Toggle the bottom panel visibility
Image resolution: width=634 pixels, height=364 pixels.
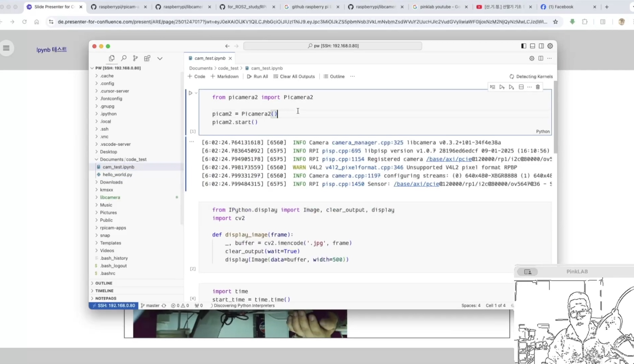click(532, 46)
